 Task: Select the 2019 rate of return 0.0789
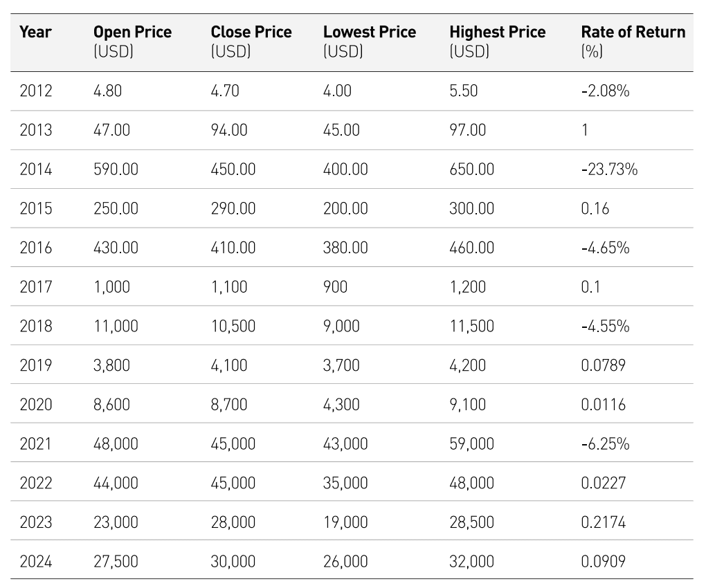click(x=603, y=365)
